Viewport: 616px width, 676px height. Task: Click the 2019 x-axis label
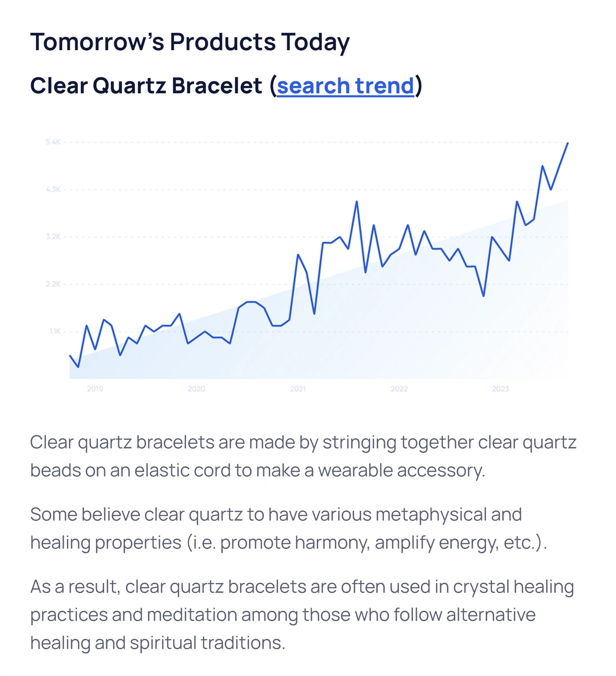(95, 389)
